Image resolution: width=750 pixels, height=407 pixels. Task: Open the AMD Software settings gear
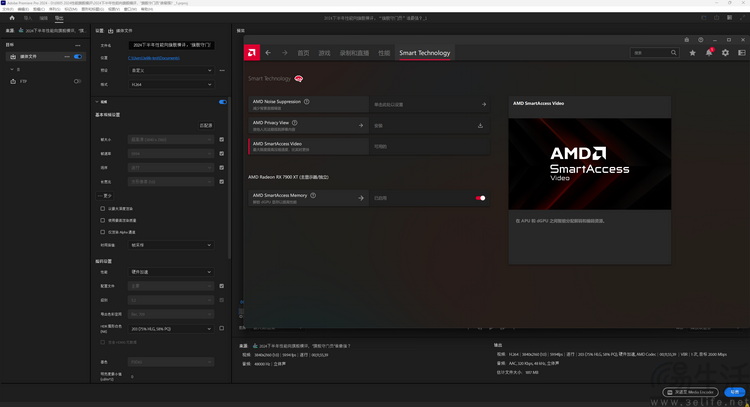pyautogui.click(x=725, y=53)
